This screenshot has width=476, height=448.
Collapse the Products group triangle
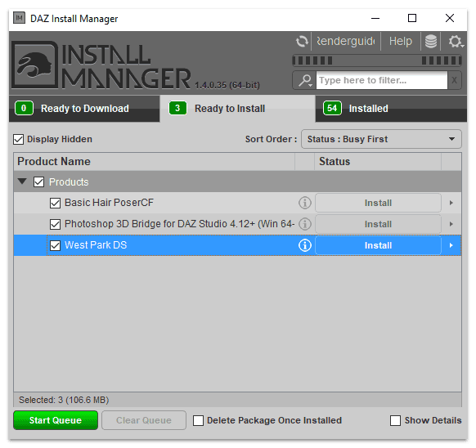pos(22,181)
